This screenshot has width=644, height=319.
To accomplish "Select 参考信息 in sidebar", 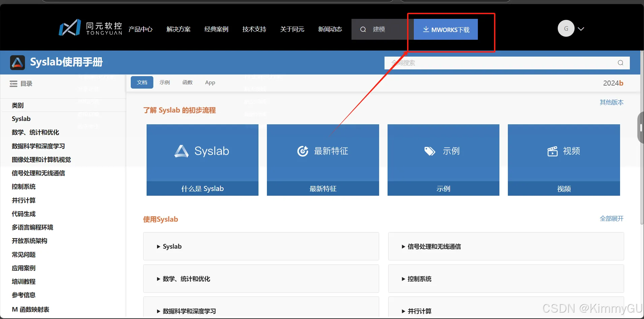I will (24, 295).
